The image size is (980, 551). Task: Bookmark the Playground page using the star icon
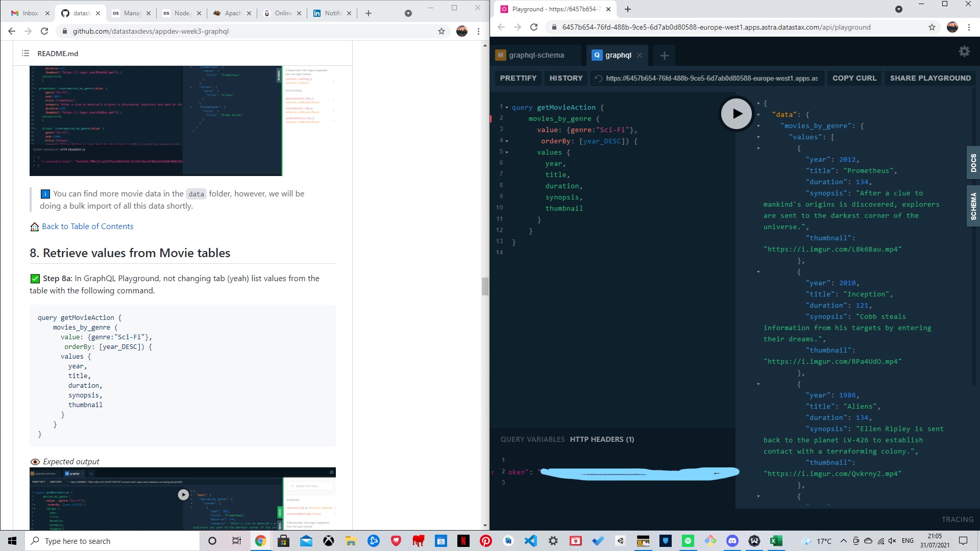(932, 27)
